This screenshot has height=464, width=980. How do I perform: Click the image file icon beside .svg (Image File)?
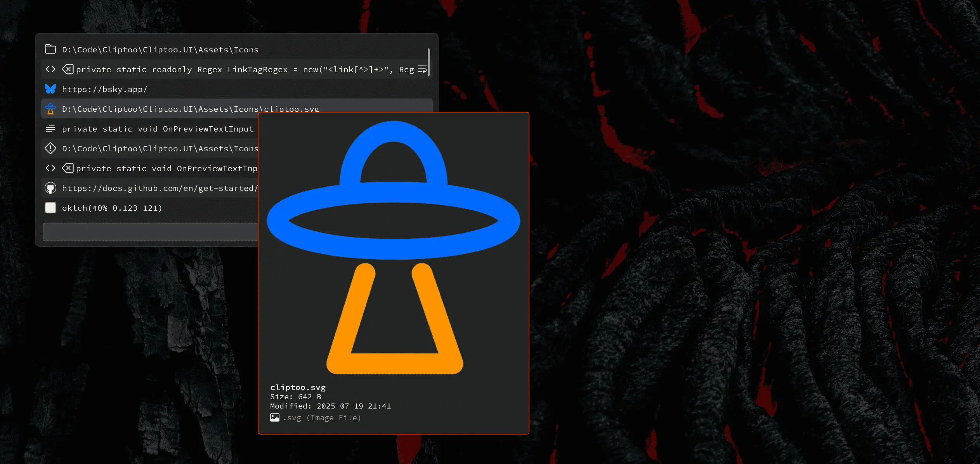pyautogui.click(x=275, y=418)
